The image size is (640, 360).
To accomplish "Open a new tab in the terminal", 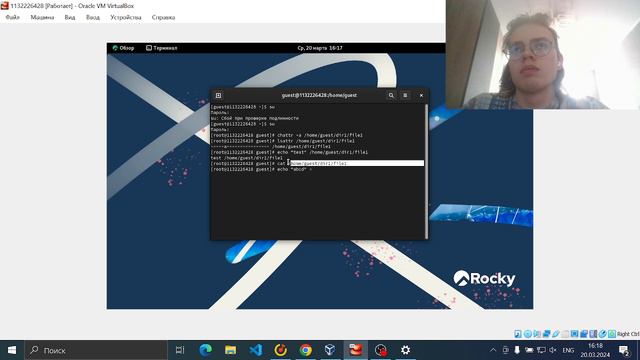I will coord(218,95).
